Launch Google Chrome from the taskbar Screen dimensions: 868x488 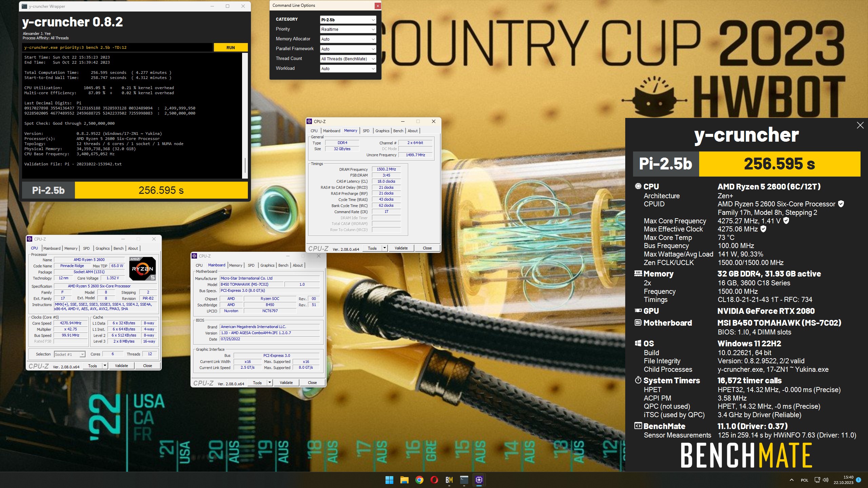tap(419, 480)
